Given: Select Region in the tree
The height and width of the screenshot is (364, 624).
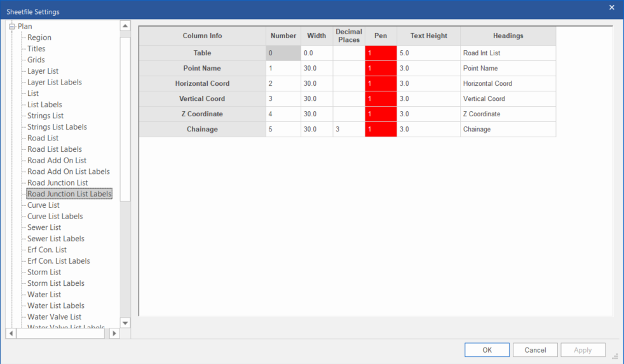Looking at the screenshot, I should tap(39, 37).
